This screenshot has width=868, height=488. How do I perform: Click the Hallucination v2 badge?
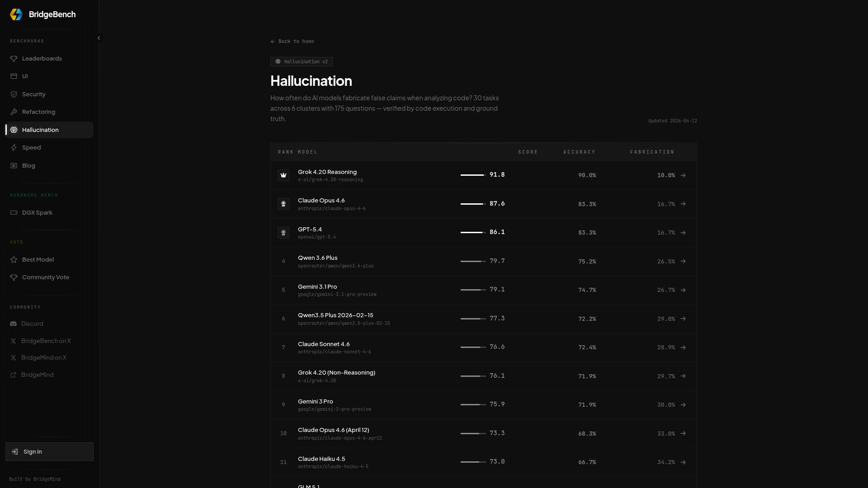pos(302,62)
